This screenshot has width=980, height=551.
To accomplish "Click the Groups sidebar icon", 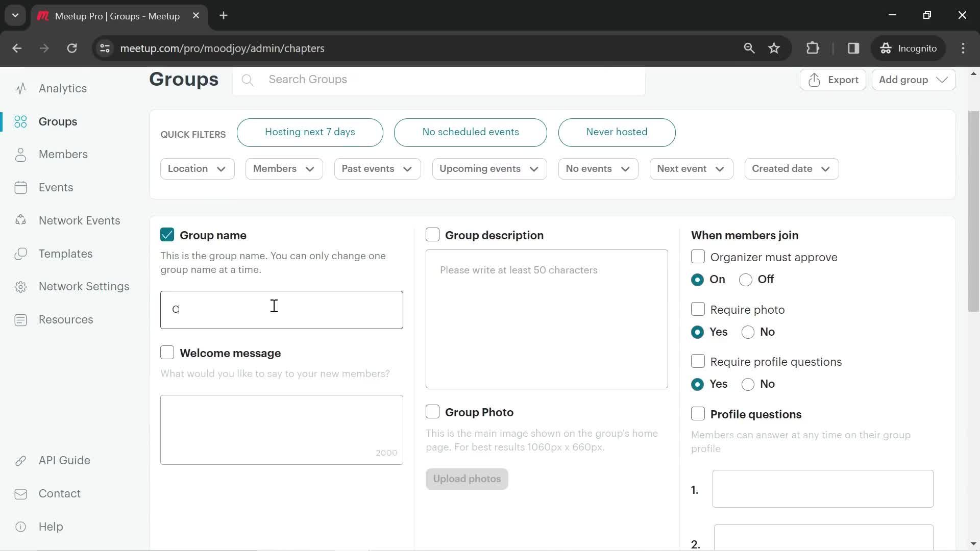I will click(x=20, y=122).
